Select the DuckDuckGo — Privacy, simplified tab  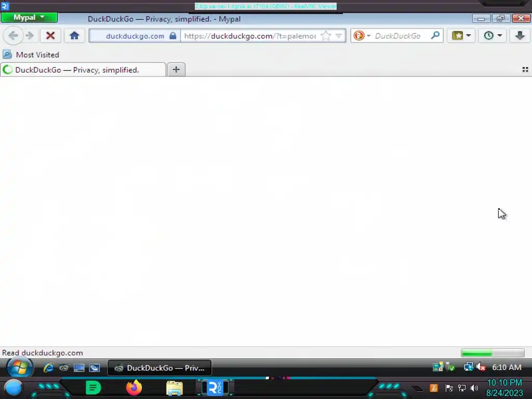[x=83, y=70]
